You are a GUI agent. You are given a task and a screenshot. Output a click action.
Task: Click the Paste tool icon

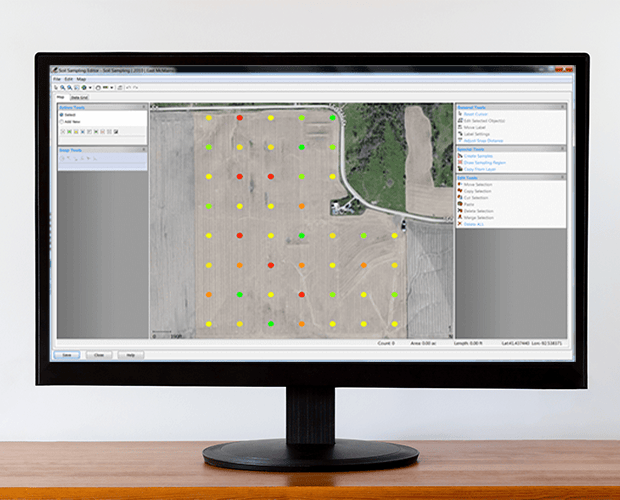point(460,204)
